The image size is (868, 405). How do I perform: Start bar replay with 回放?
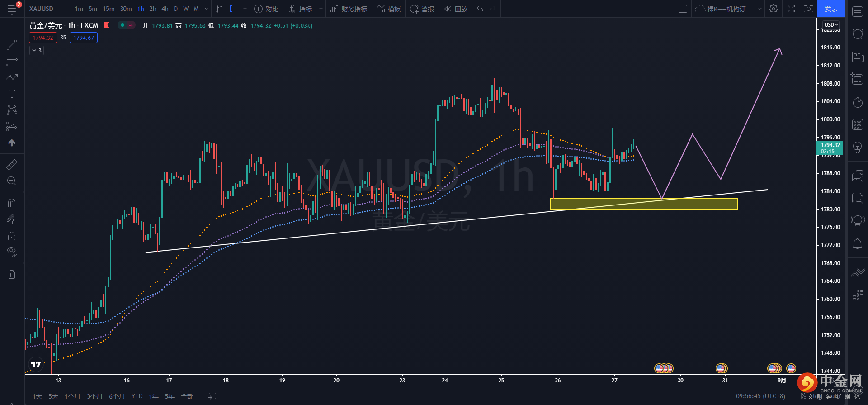[x=456, y=9]
